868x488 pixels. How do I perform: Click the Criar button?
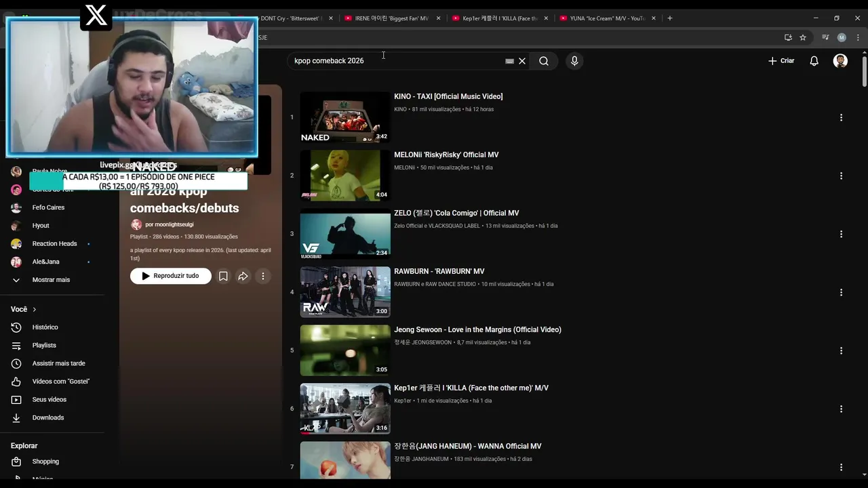coord(781,61)
